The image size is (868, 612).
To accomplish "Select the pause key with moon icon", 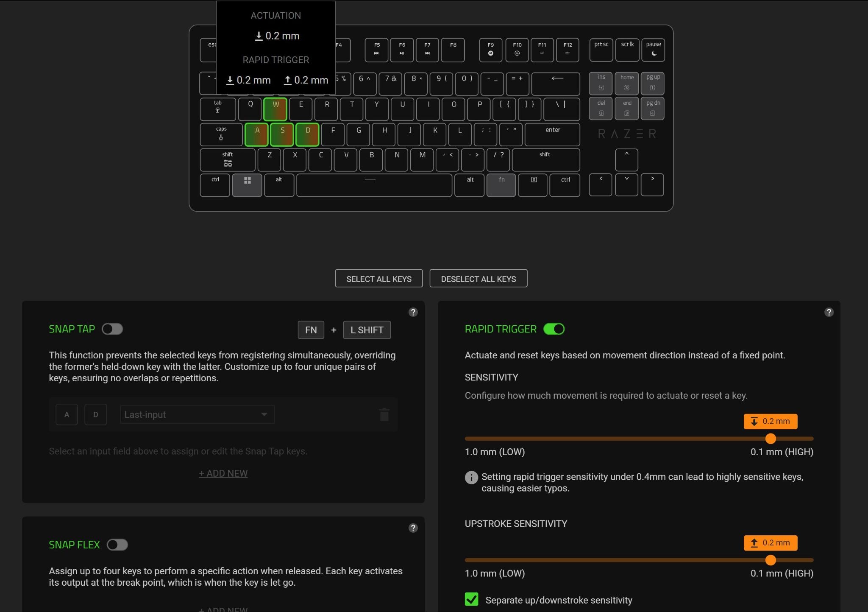I will tap(653, 50).
